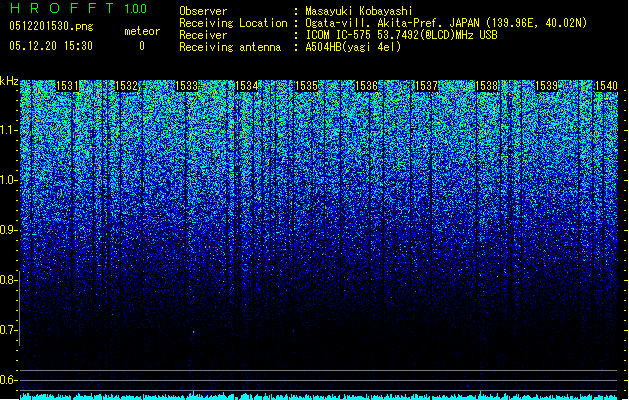Click the 1533 time marker
Screen dimensions: 629x400
click(187, 86)
